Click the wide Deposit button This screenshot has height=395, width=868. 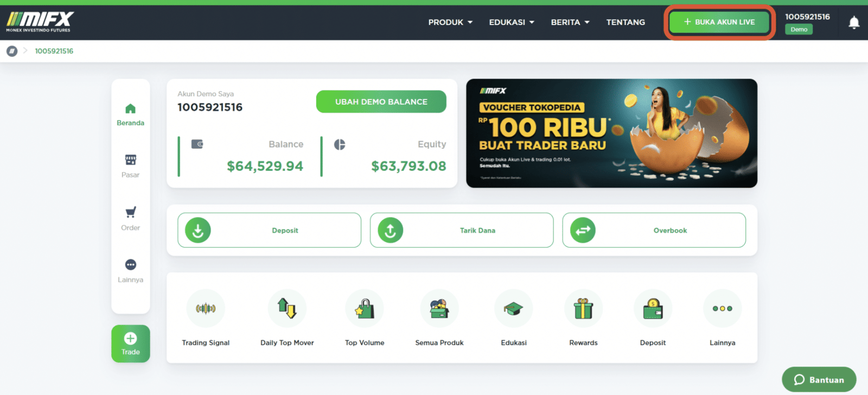[269, 230]
